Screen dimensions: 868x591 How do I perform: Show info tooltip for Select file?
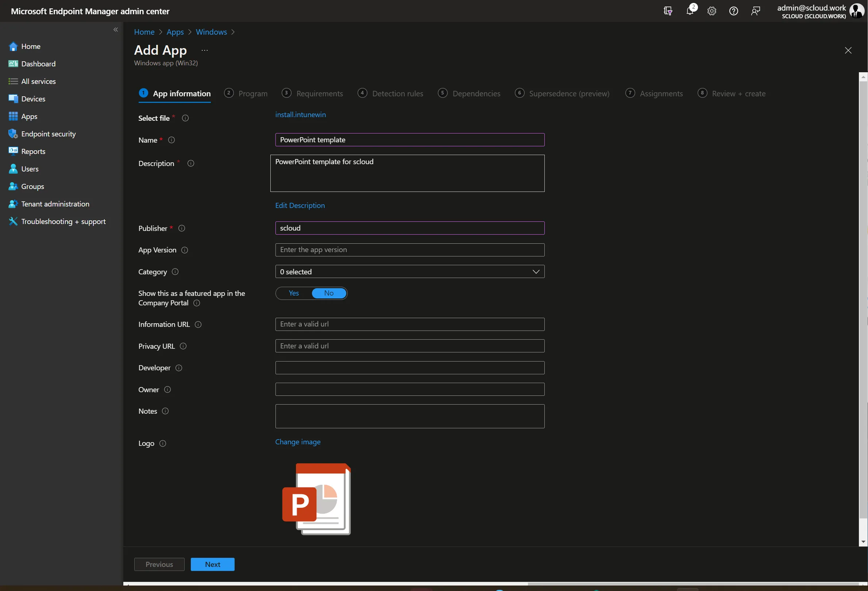pos(185,118)
